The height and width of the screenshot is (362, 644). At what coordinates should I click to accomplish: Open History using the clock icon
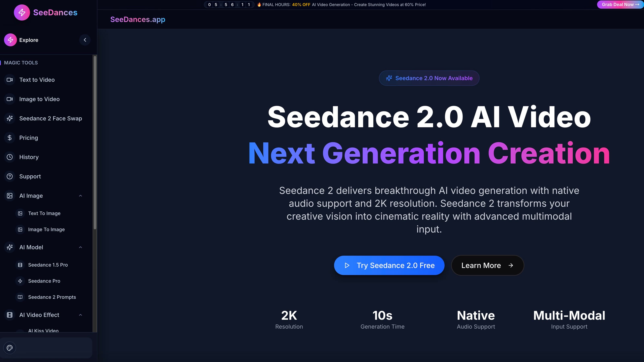coord(9,157)
